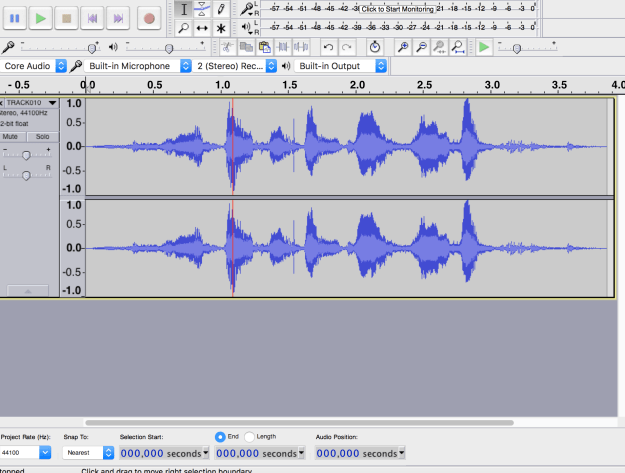
Task: Click the Stop button
Action: [66, 18]
